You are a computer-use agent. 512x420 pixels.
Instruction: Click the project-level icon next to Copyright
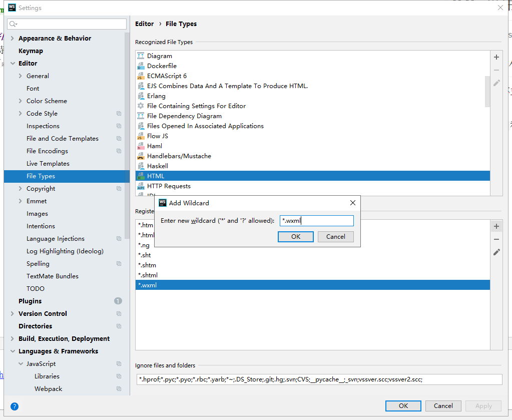pos(119,188)
